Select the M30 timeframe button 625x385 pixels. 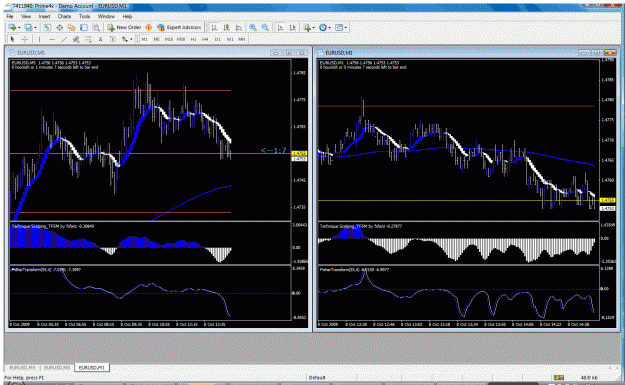tap(181, 39)
